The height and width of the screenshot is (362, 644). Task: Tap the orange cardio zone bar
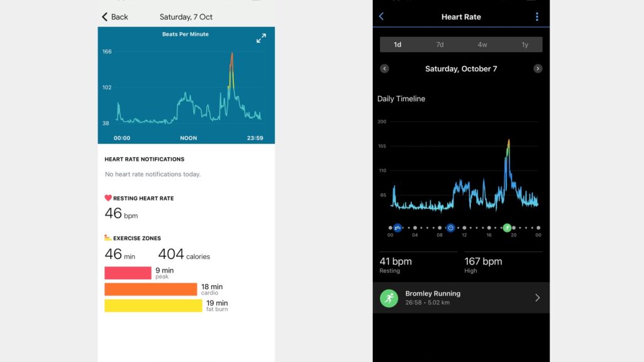pos(150,289)
